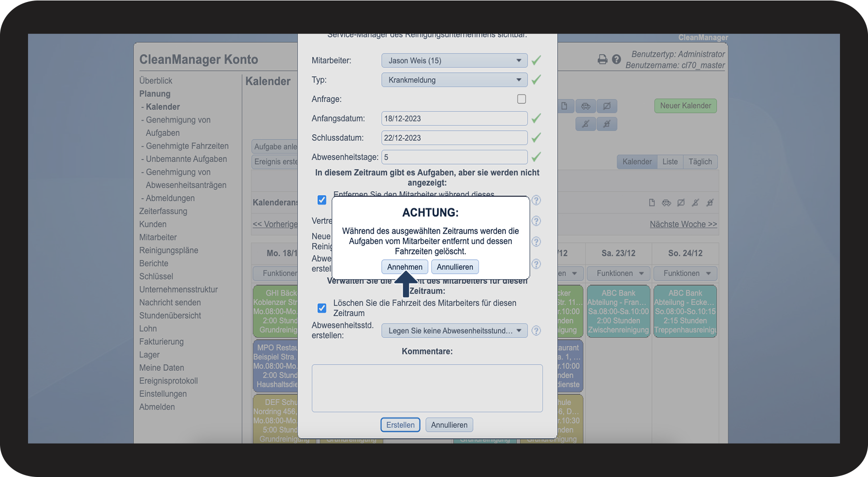
Task: Click the document icon button beside Neuer Kalender
Action: pos(565,106)
